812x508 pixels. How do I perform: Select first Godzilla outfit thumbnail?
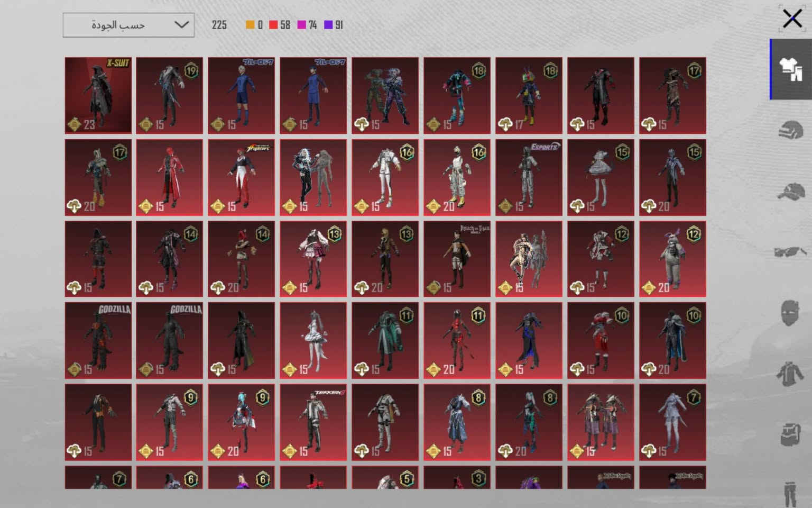click(x=98, y=340)
